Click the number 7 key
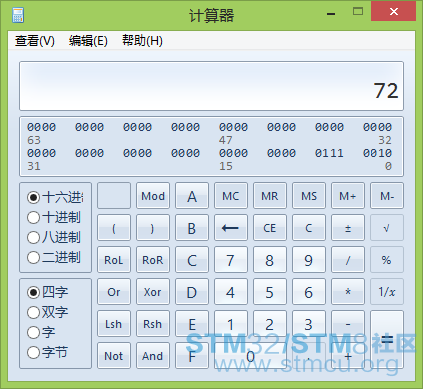Image resolution: width=423 pixels, height=389 pixels. coord(231,260)
